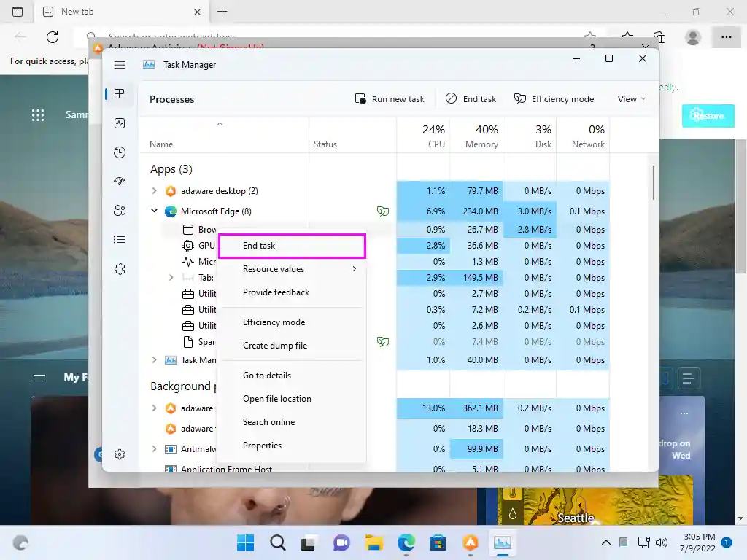Open Microsoft Store taskbar icon
Screen dimensions: 747x560
(x=438, y=542)
